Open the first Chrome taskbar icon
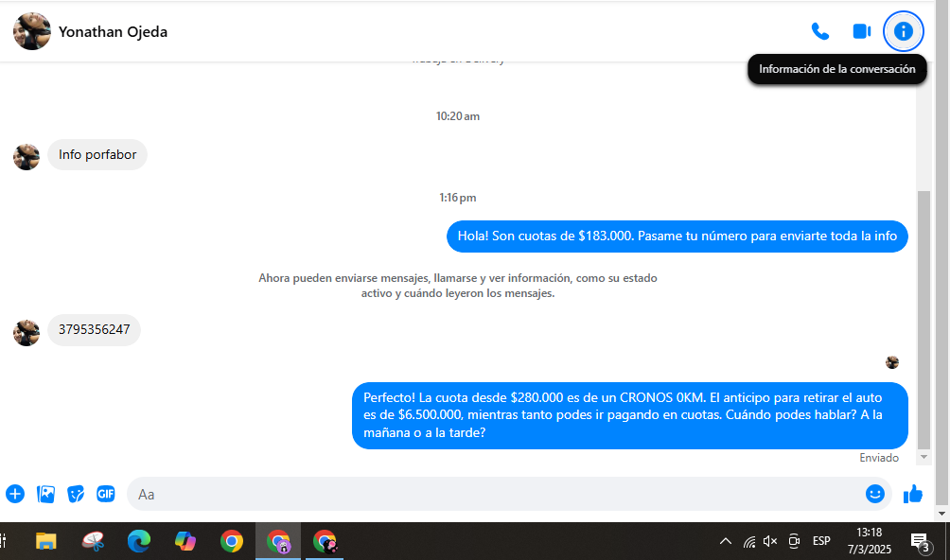Screen dimensions: 950x560 232,541
